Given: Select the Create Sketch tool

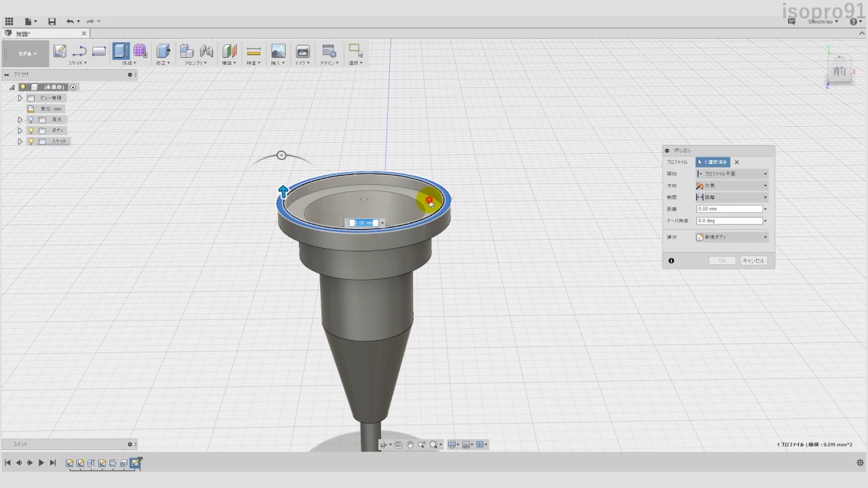Looking at the screenshot, I should tap(60, 51).
